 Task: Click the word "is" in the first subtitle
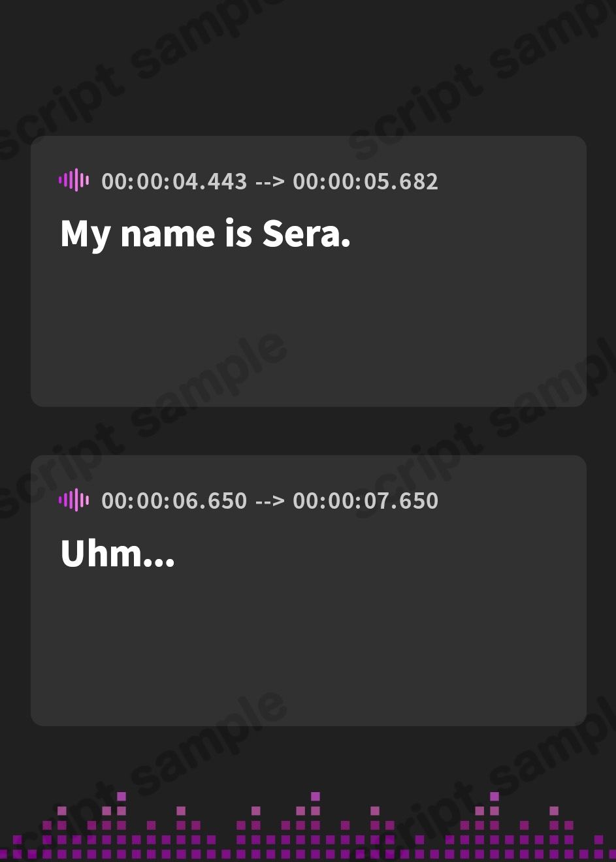click(238, 234)
